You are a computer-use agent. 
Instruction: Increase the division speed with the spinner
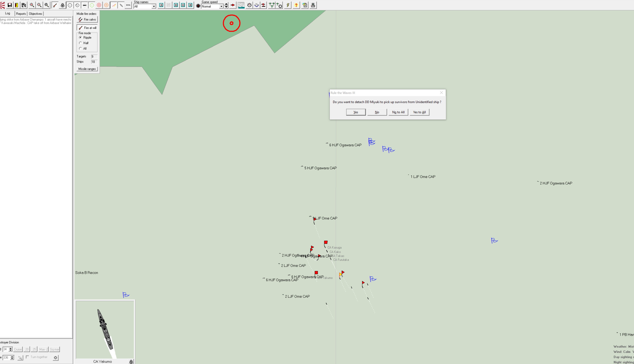[x=10, y=348]
